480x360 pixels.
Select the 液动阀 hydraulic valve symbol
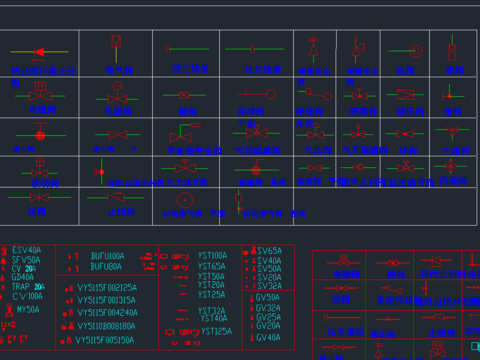click(40, 168)
